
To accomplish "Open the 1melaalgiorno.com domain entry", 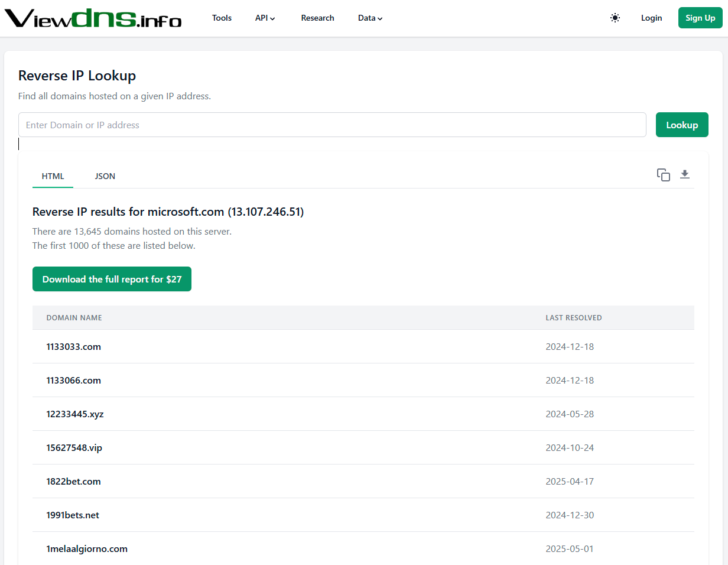I will tap(87, 548).
